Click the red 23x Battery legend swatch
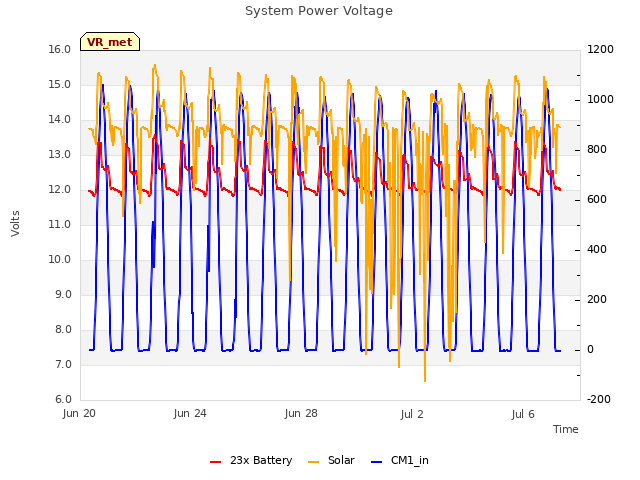 pos(216,462)
